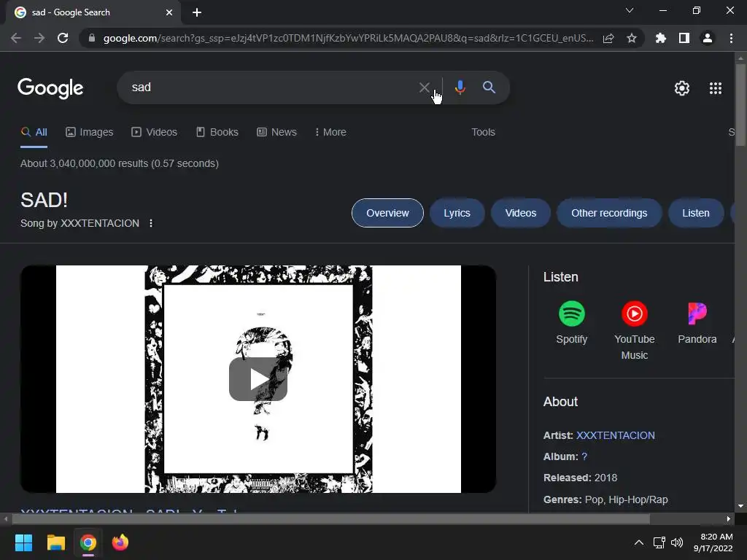Open Chrome three-dot menu
Screen dimensions: 747x560
click(x=731, y=38)
